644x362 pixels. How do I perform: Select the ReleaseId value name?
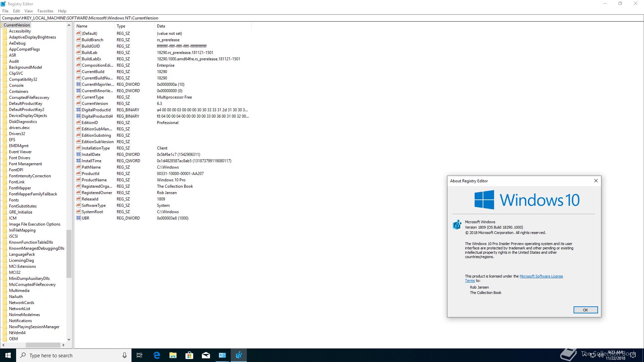coord(90,199)
